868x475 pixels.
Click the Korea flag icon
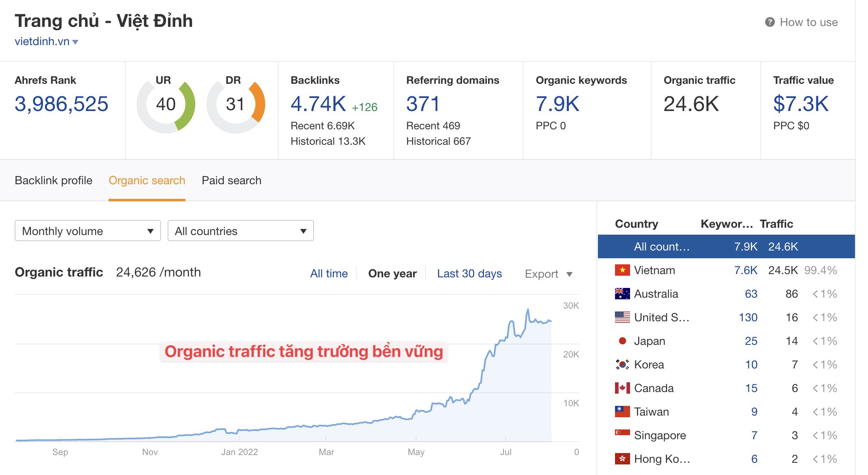pos(622,364)
